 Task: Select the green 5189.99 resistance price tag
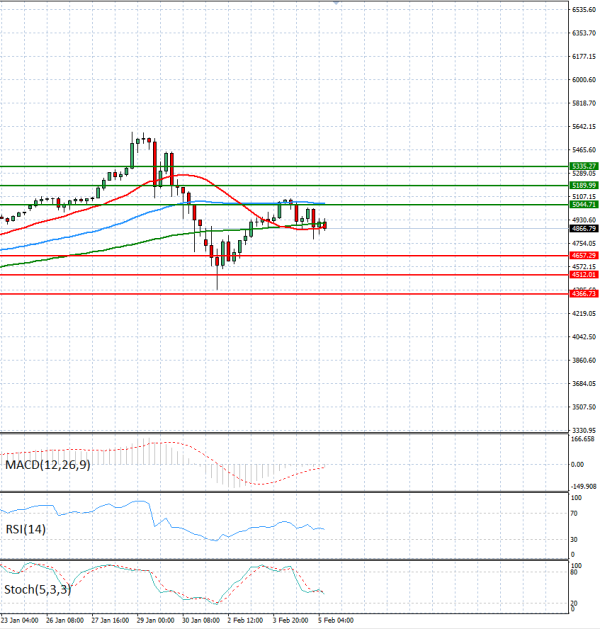(x=584, y=185)
